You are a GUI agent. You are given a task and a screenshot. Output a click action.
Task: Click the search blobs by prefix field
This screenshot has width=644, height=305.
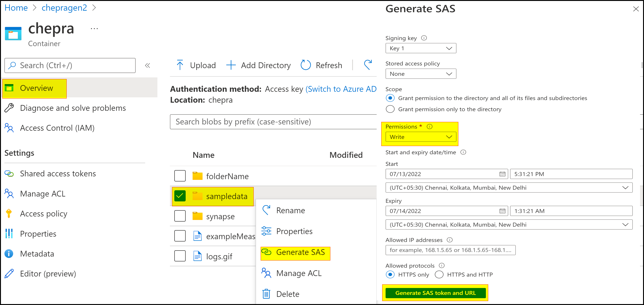(273, 122)
